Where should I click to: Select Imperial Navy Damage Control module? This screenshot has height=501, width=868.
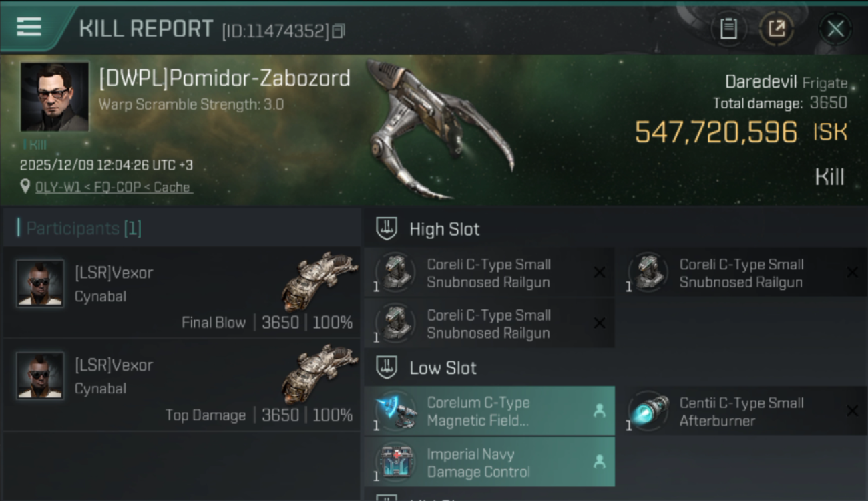click(x=489, y=462)
